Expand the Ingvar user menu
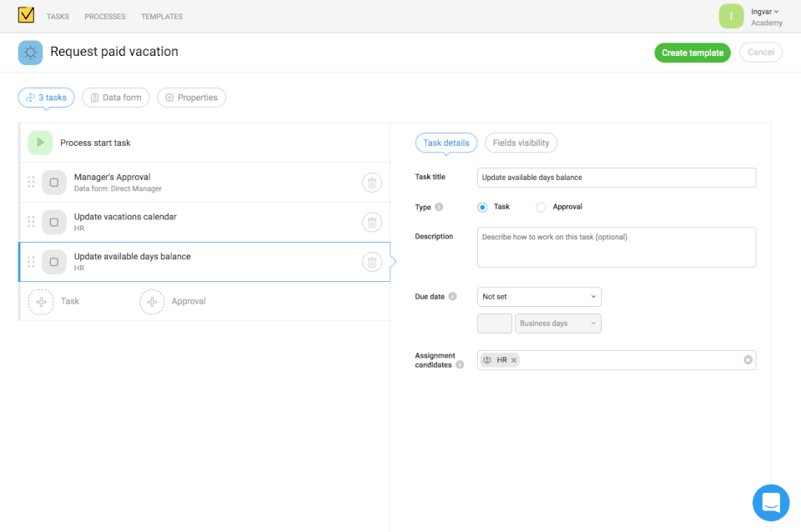 click(x=766, y=12)
